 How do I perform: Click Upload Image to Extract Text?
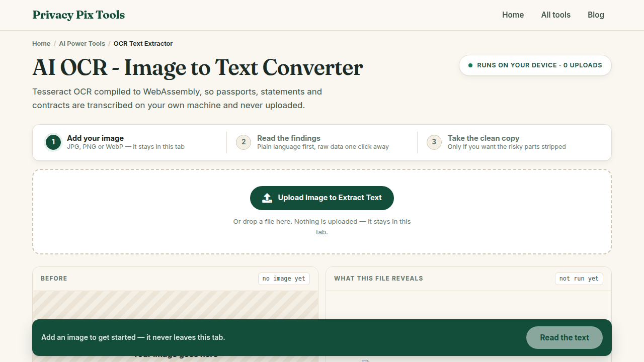[322, 198]
